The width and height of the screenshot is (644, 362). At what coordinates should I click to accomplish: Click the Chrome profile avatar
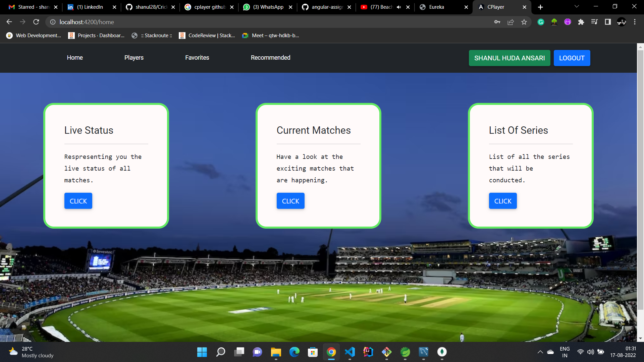621,22
